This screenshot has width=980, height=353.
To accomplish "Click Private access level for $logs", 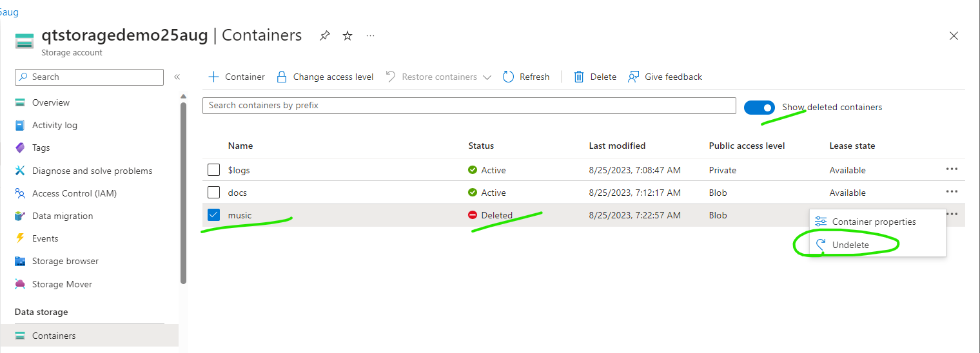I will click(722, 170).
